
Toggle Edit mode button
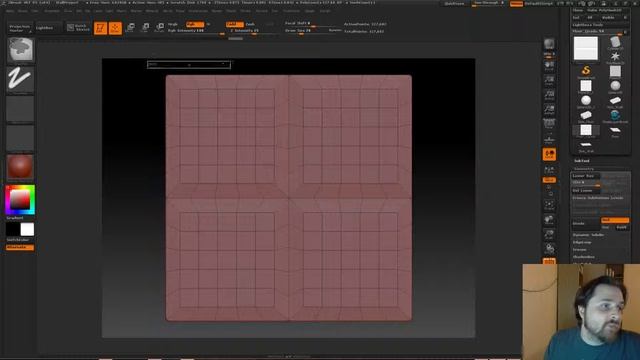coord(100,28)
